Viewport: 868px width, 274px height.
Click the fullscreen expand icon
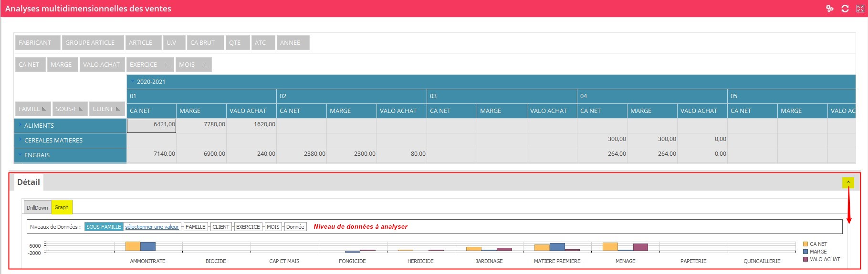click(x=860, y=9)
